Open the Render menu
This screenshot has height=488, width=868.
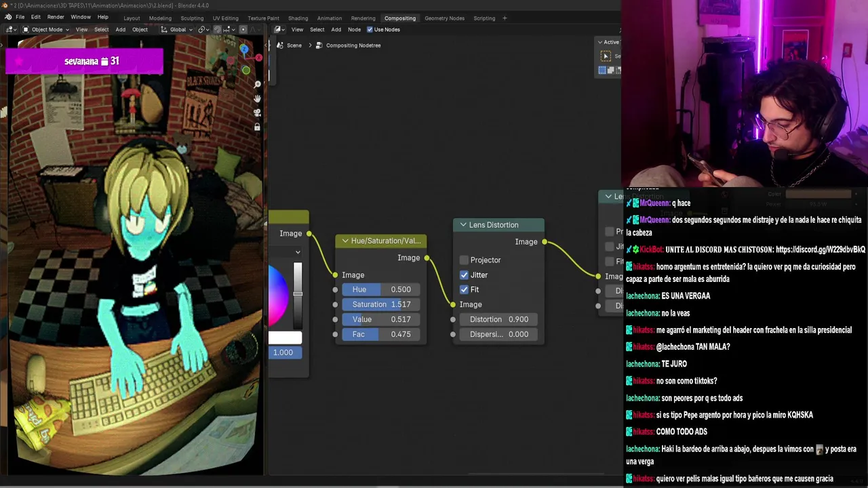[56, 17]
